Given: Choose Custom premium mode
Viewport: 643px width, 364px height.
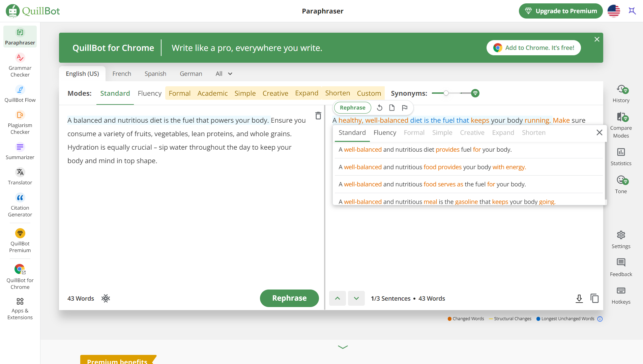Looking at the screenshot, I should (x=369, y=93).
